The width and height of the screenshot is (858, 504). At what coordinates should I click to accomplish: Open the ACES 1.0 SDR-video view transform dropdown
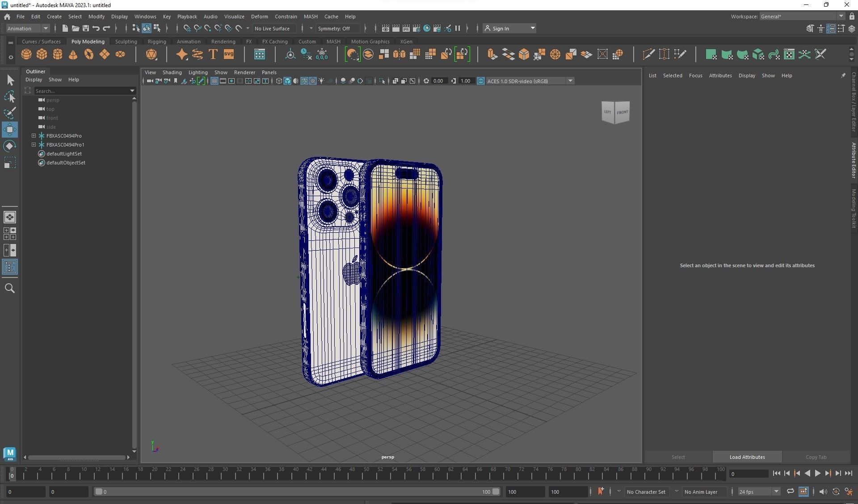(530, 81)
